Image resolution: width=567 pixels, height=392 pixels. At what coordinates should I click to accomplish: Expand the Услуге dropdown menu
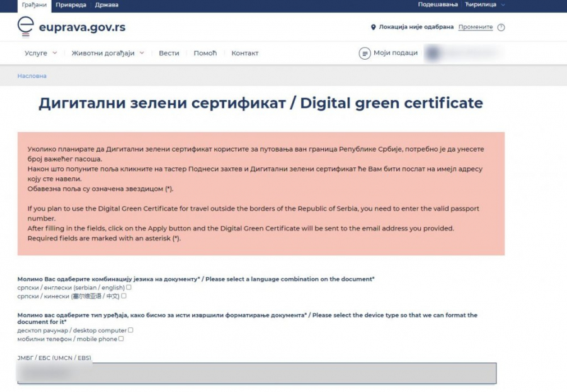(40, 53)
